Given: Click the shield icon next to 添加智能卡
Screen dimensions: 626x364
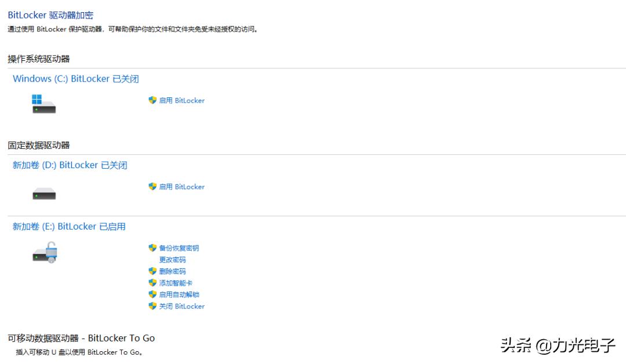Looking at the screenshot, I should (152, 282).
